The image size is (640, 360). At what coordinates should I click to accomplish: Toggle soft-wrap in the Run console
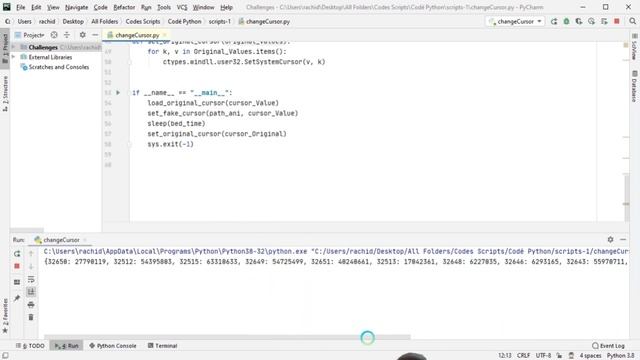click(x=31, y=279)
